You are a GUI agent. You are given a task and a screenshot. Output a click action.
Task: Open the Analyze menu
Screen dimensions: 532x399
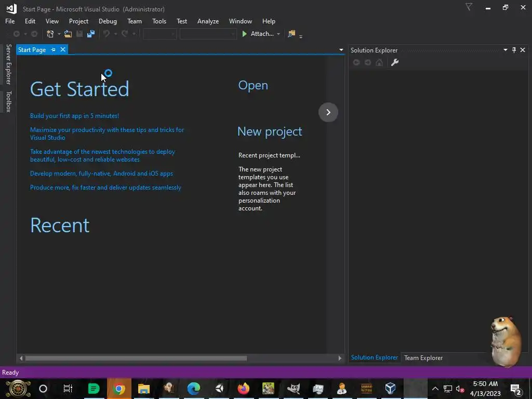208,21
